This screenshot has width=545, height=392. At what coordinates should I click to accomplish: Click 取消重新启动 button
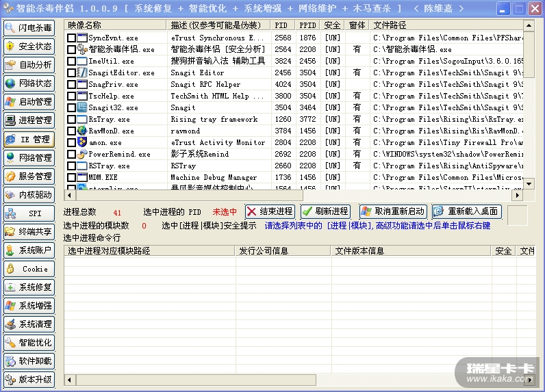pyautogui.click(x=393, y=211)
